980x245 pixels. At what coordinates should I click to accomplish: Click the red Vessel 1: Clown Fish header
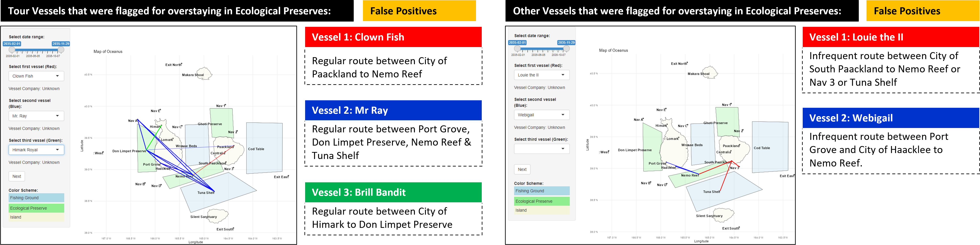pos(393,37)
